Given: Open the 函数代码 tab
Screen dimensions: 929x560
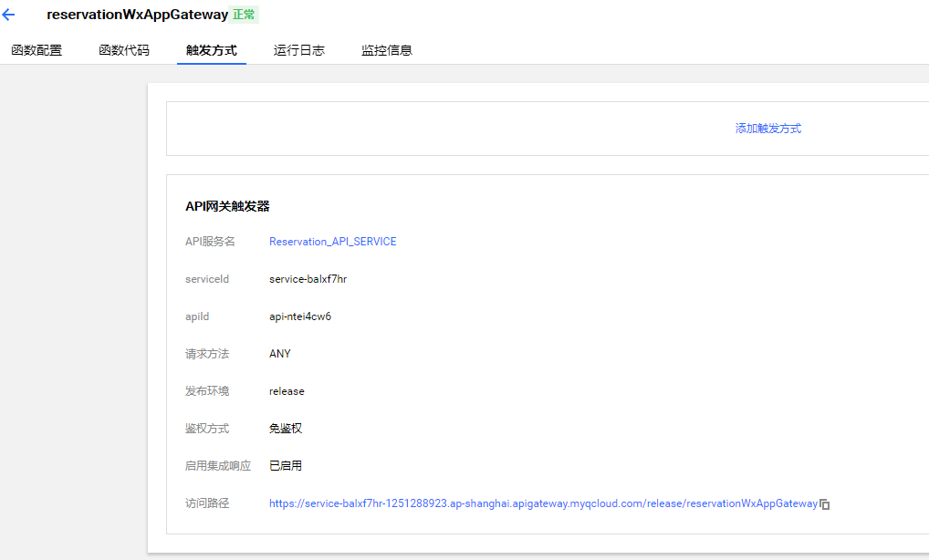Looking at the screenshot, I should click(x=123, y=50).
